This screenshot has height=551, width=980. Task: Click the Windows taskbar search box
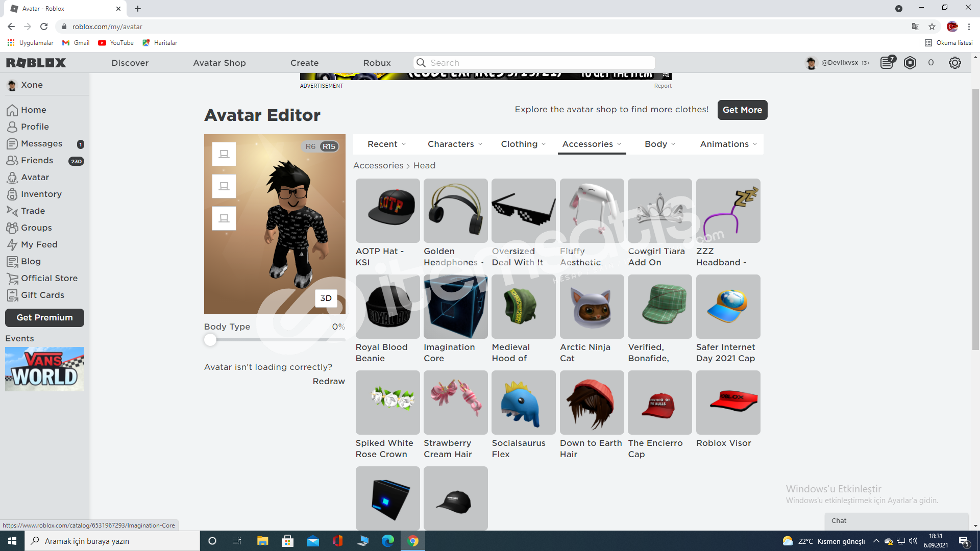(112, 541)
